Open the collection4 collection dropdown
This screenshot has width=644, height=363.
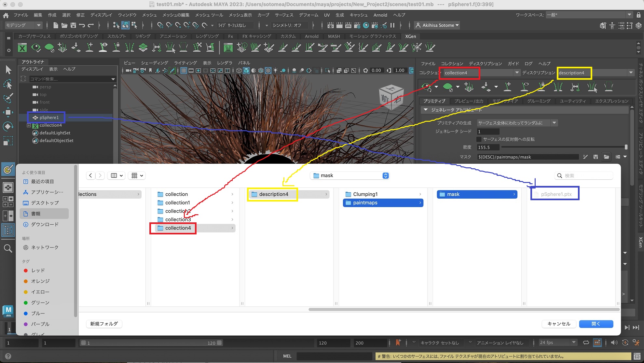pyautogui.click(x=517, y=73)
